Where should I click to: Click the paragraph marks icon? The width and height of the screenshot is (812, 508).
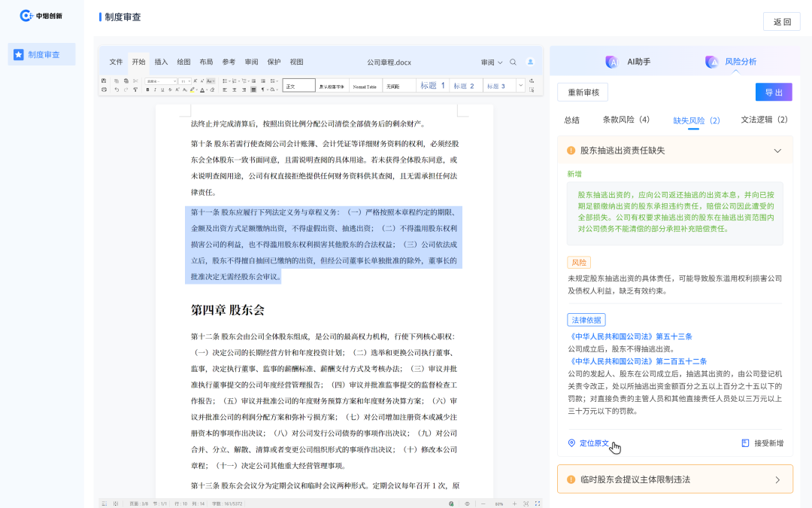click(264, 90)
